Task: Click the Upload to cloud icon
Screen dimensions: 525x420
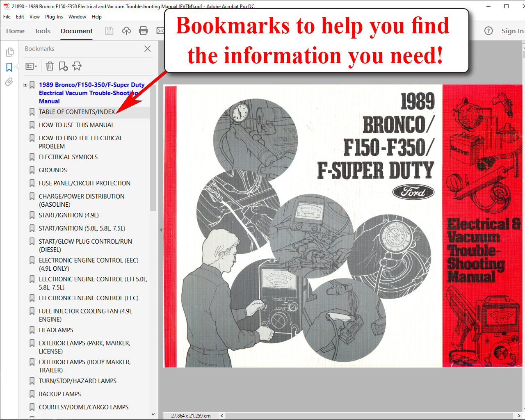Action: (x=126, y=31)
